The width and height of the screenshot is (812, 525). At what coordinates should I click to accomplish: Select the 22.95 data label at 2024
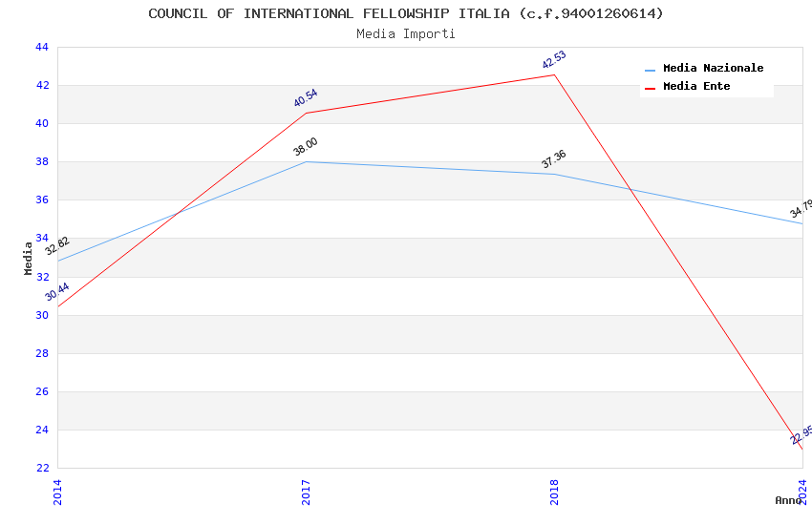click(801, 434)
